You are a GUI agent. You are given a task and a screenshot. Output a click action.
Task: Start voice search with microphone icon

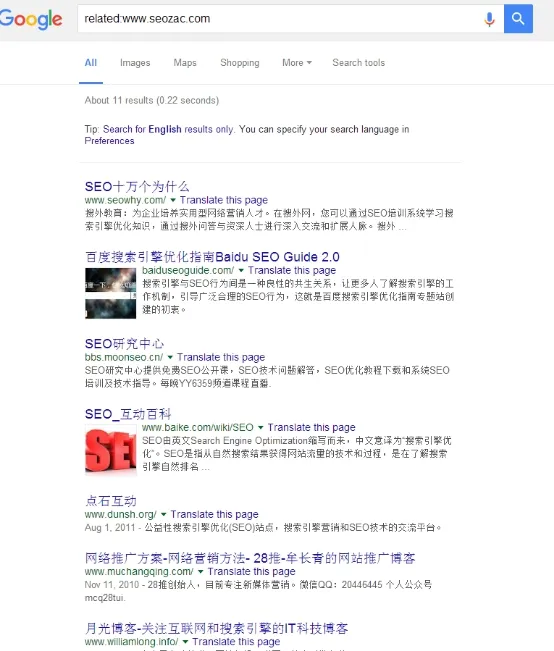pos(490,19)
